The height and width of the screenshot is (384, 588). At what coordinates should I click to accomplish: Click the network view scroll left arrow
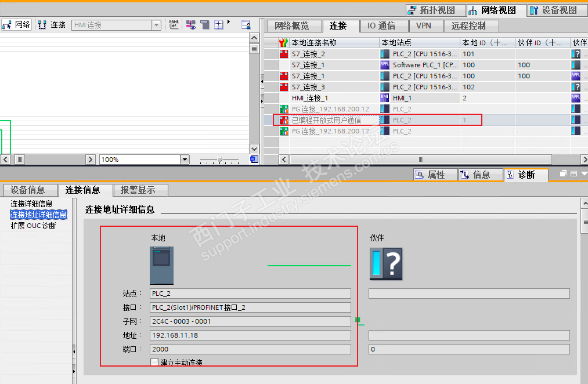coord(5,159)
